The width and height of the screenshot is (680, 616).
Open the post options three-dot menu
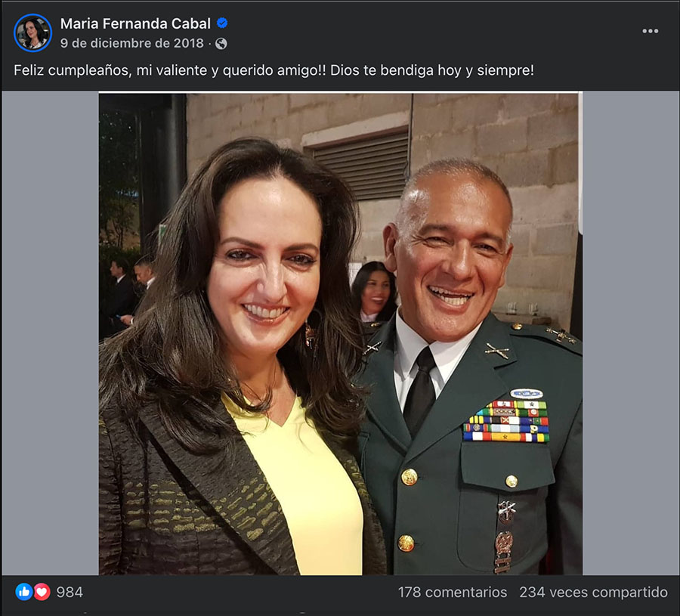[650, 31]
